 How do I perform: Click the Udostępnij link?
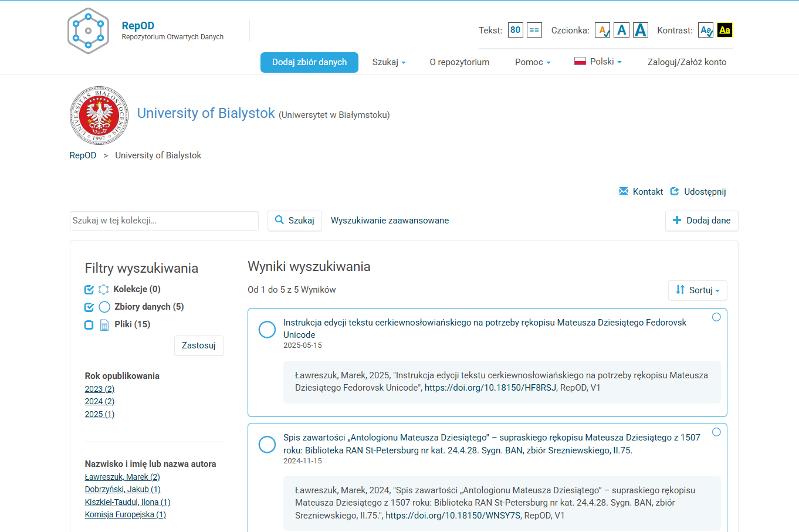click(x=705, y=192)
